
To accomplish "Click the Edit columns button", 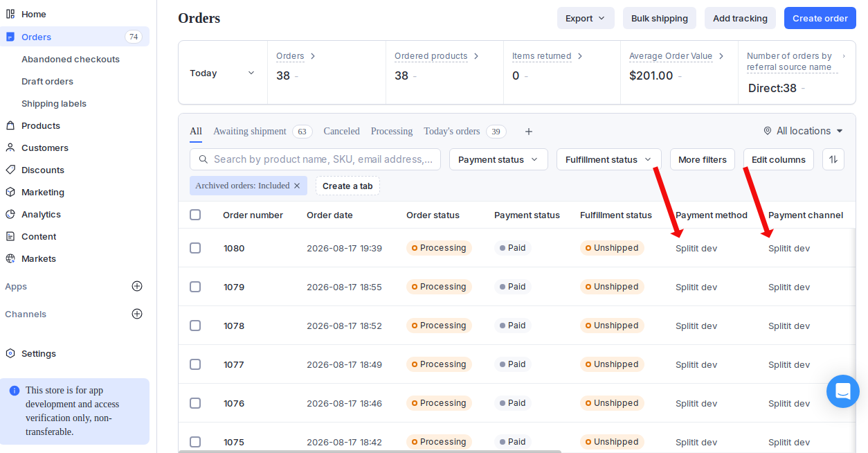I will click(779, 159).
